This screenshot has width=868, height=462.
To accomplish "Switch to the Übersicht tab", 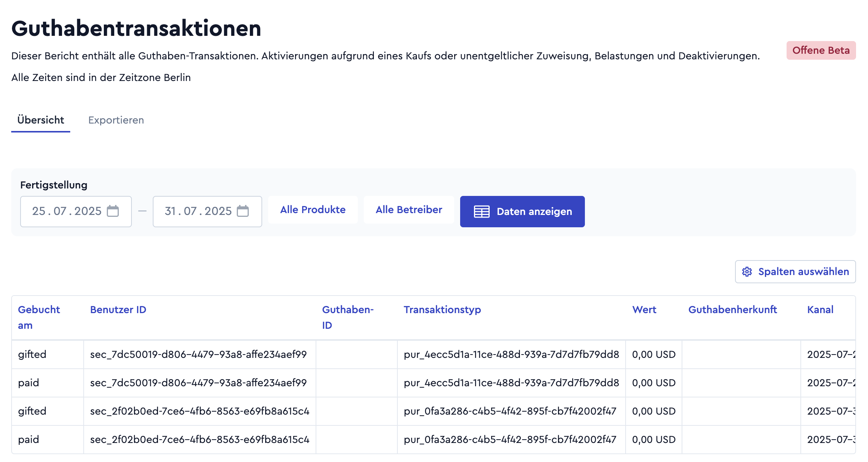I will (x=41, y=120).
